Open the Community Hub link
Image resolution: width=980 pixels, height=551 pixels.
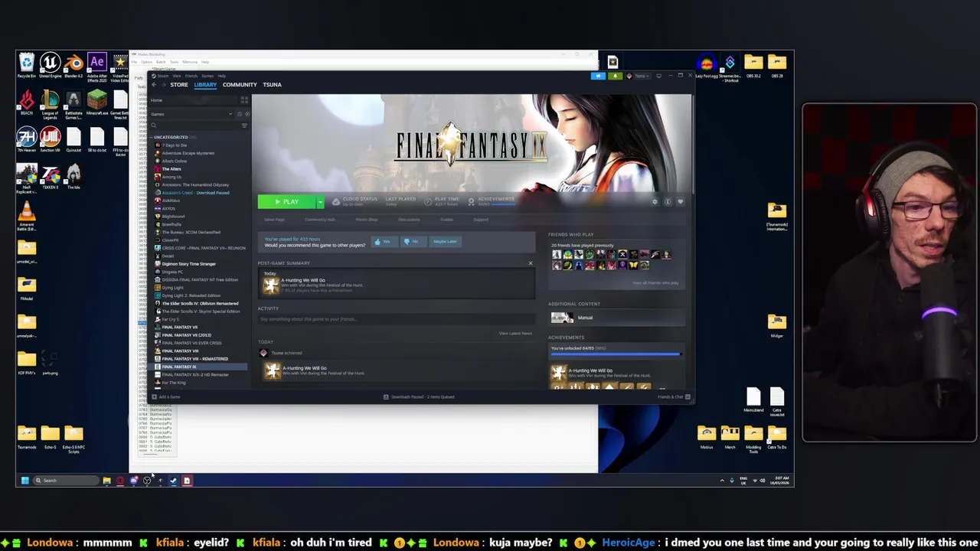tap(319, 220)
